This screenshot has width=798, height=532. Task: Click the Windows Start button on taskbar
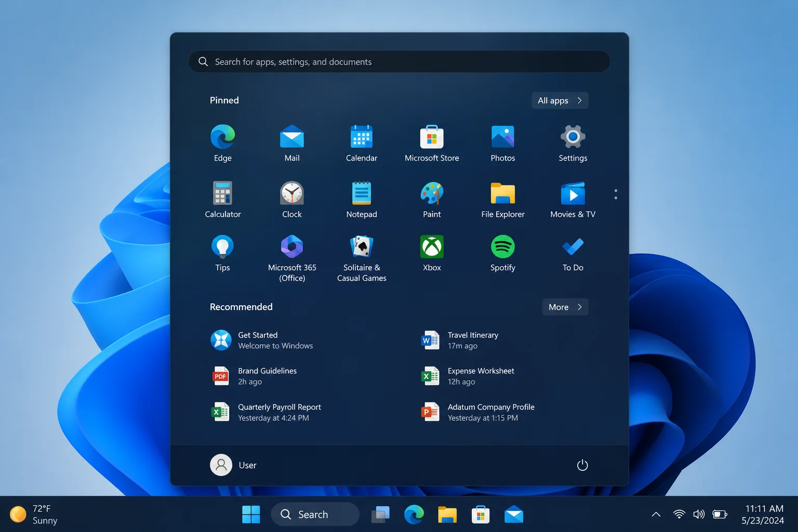coord(251,514)
